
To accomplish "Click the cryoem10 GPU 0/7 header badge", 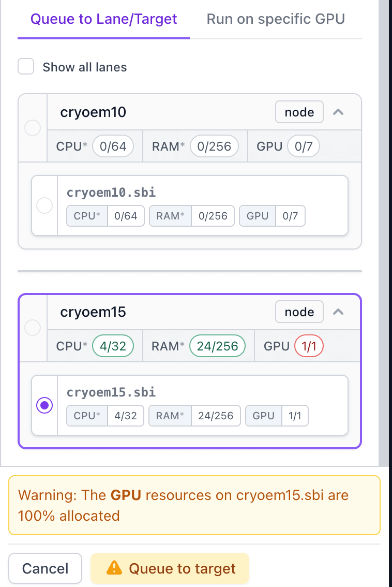I will [303, 146].
